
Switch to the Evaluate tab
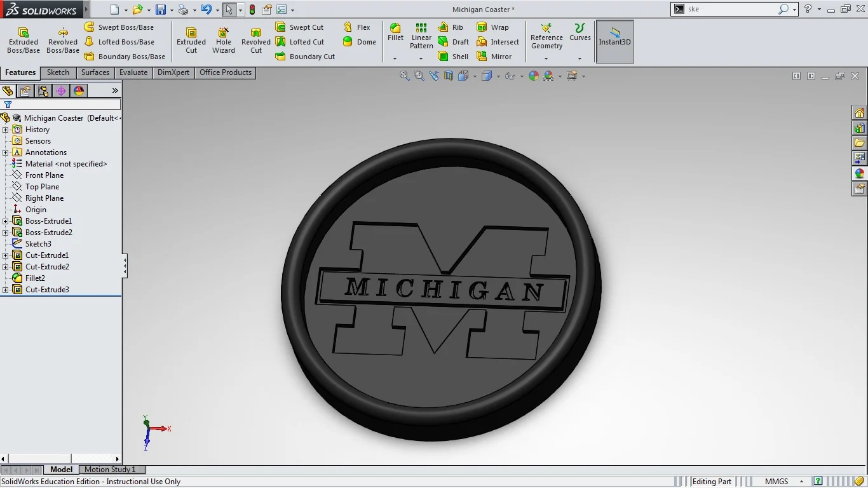point(133,72)
